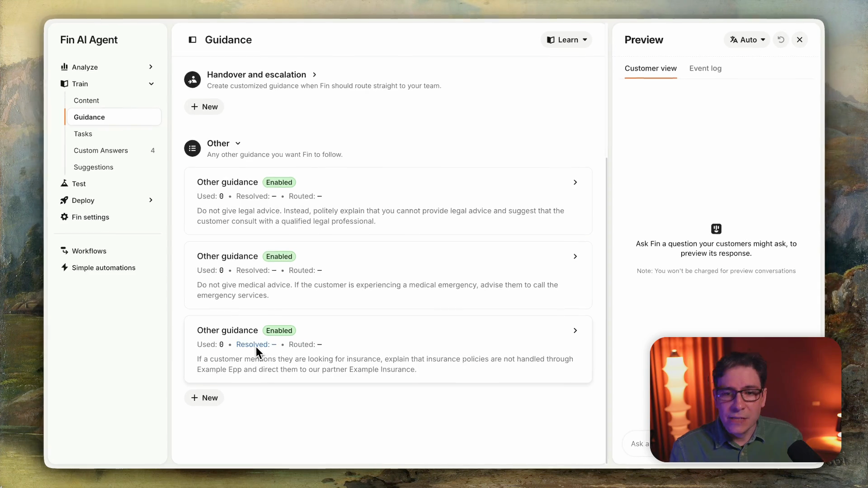868x488 pixels.
Task: Open the legal advice guidance card
Action: coord(388,201)
